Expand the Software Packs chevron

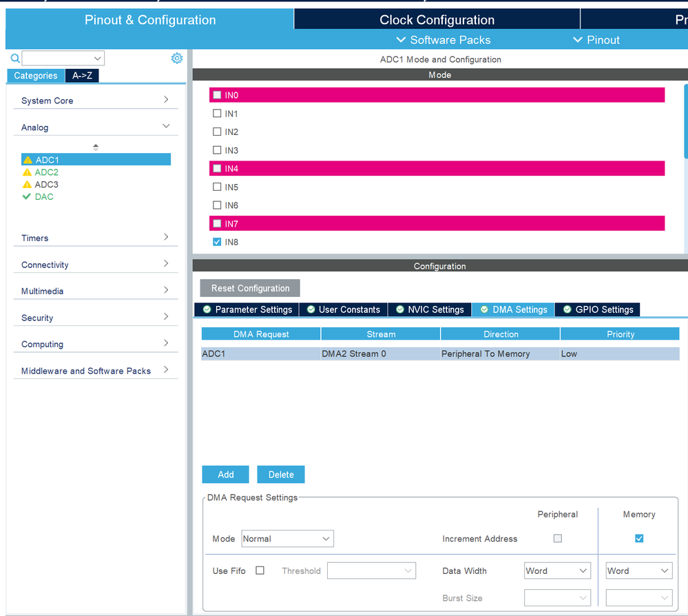401,39
